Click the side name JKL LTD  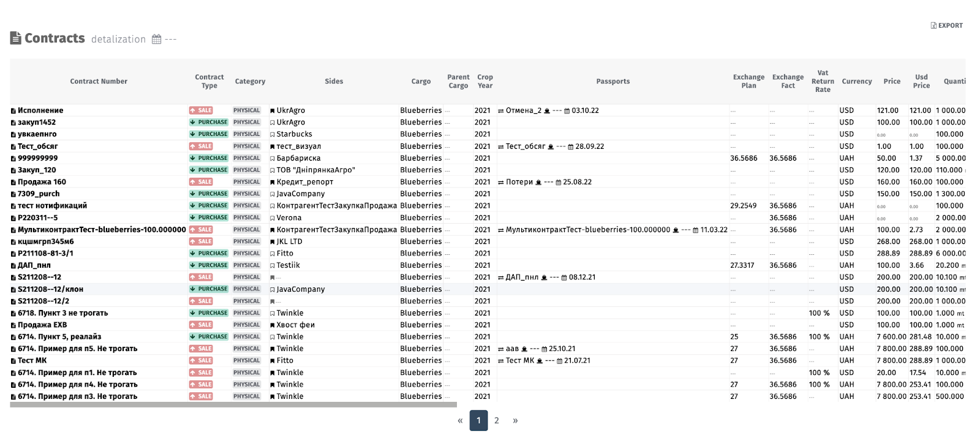290,241
